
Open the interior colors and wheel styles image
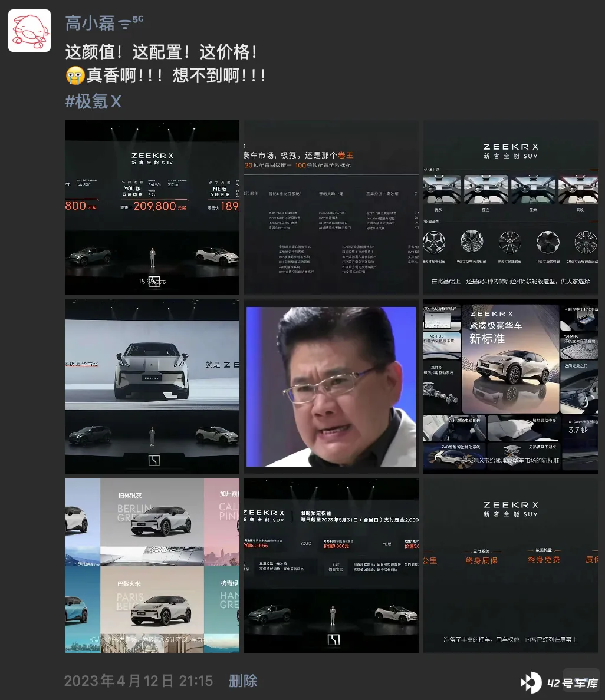510,207
